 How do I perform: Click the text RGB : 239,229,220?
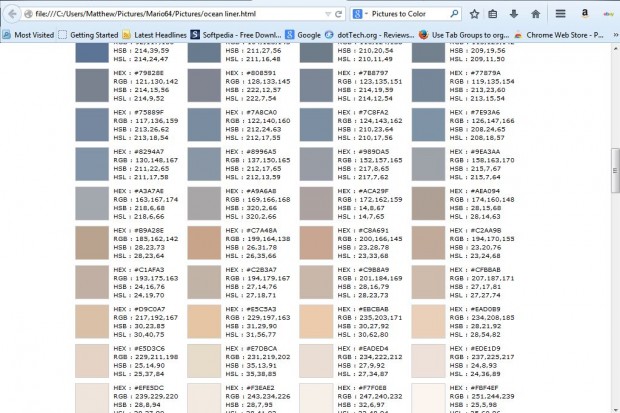click(x=146, y=396)
